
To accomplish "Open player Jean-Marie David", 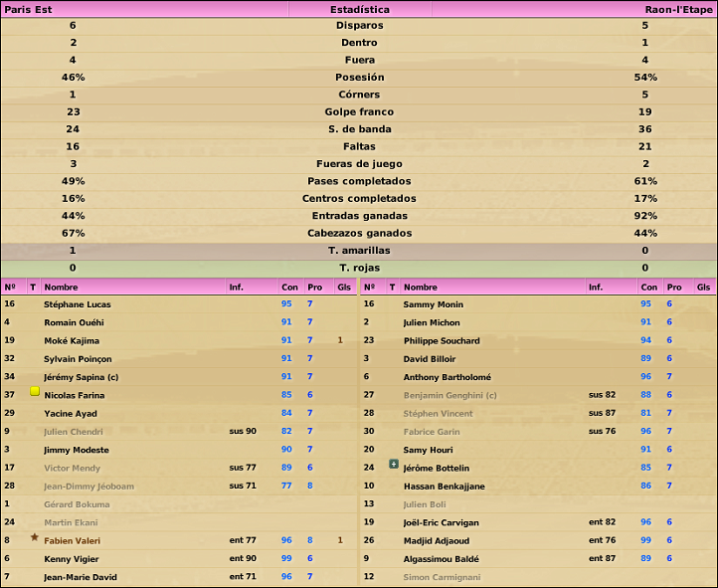I will coord(81,577).
